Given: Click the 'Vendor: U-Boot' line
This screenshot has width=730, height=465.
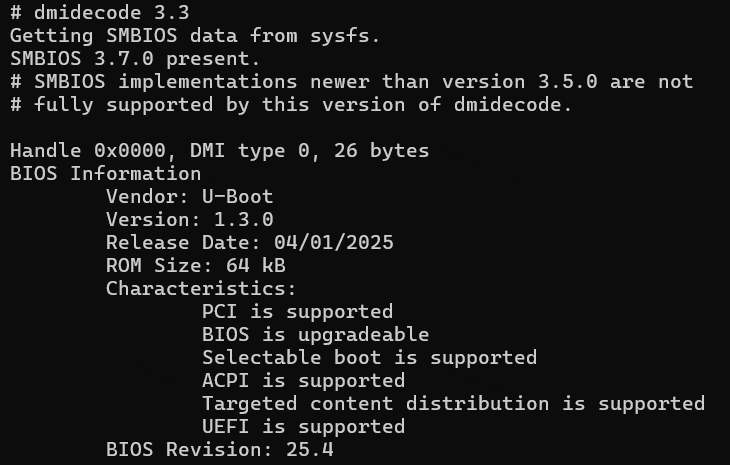Looking at the screenshot, I should [x=189, y=197].
